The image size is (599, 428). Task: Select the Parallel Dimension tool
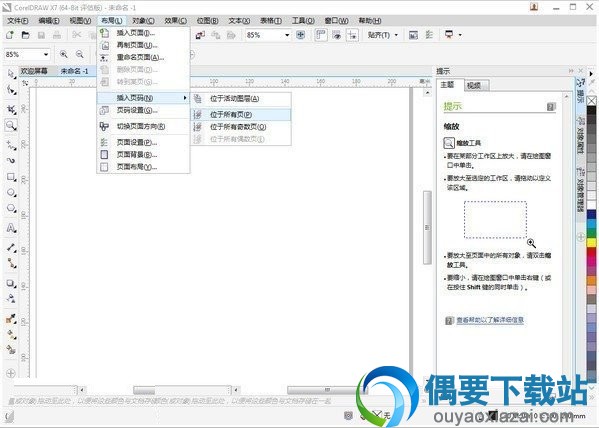11,248
